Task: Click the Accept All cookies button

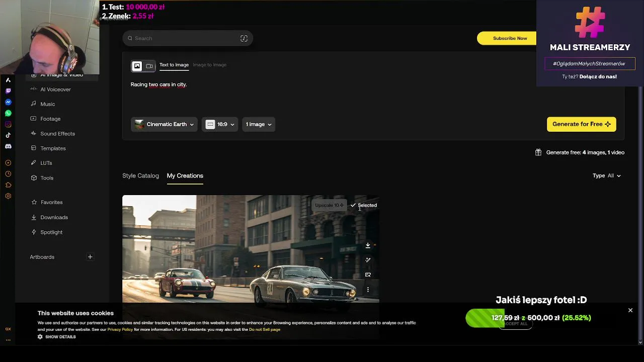Action: coord(516,324)
